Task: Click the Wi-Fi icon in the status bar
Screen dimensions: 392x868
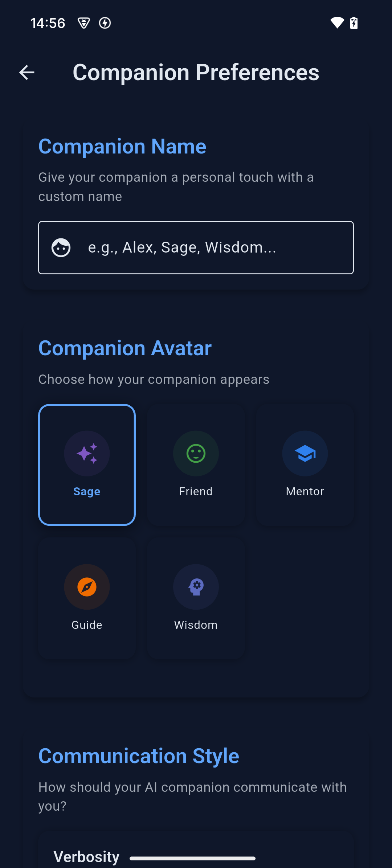Action: click(337, 22)
